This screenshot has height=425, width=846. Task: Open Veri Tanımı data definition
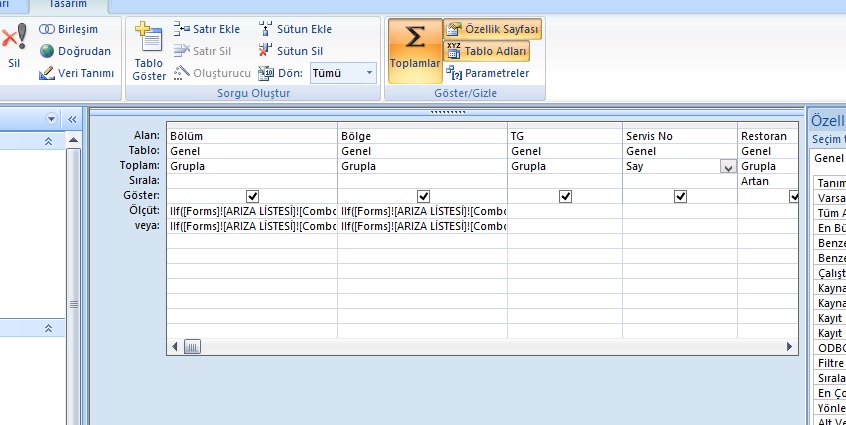pyautogui.click(x=75, y=73)
